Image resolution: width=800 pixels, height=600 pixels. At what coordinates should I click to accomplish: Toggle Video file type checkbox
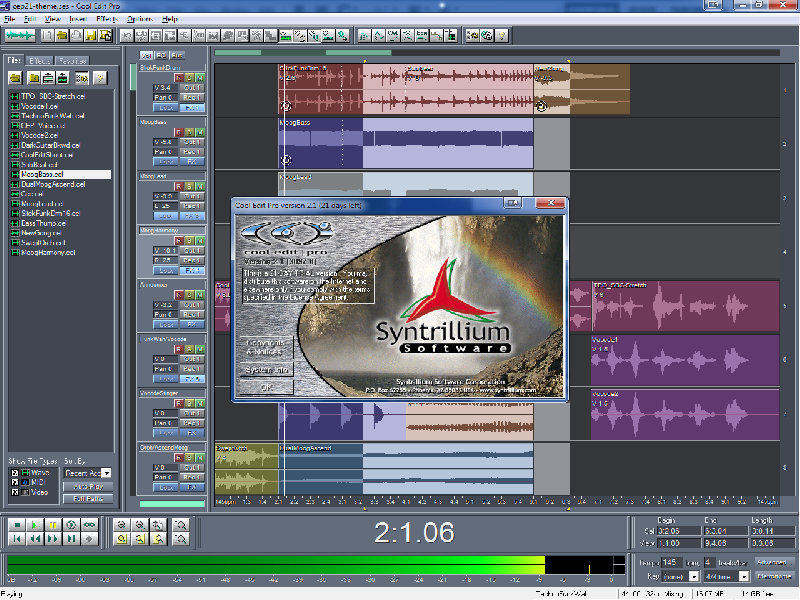(x=15, y=492)
